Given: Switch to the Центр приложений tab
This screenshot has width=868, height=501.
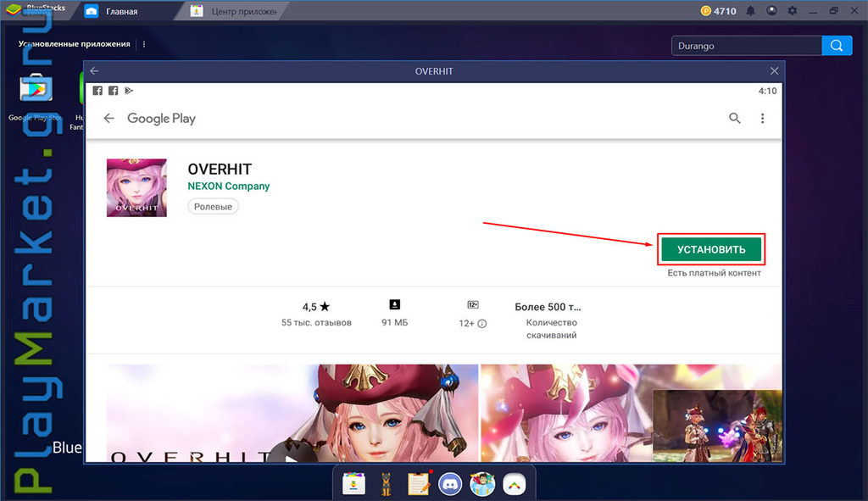Looking at the screenshot, I should click(234, 11).
